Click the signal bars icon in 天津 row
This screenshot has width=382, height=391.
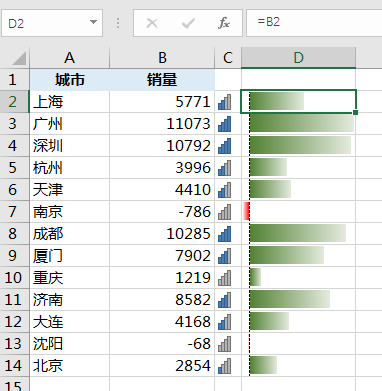click(224, 190)
